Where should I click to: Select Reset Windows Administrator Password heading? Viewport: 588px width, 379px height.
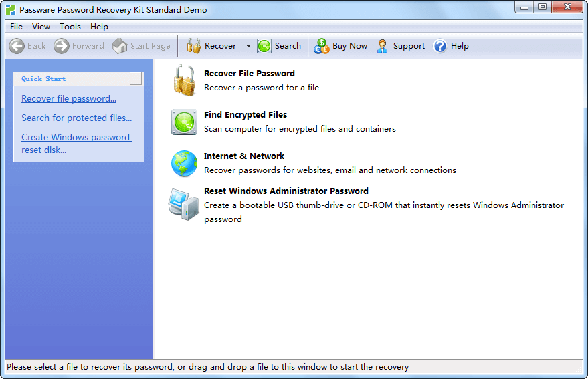point(286,191)
